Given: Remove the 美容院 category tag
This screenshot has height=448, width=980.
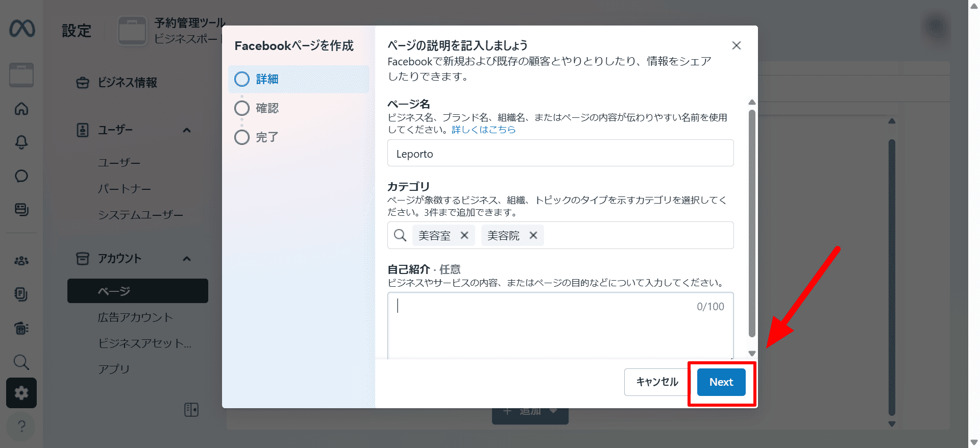Looking at the screenshot, I should [533, 235].
